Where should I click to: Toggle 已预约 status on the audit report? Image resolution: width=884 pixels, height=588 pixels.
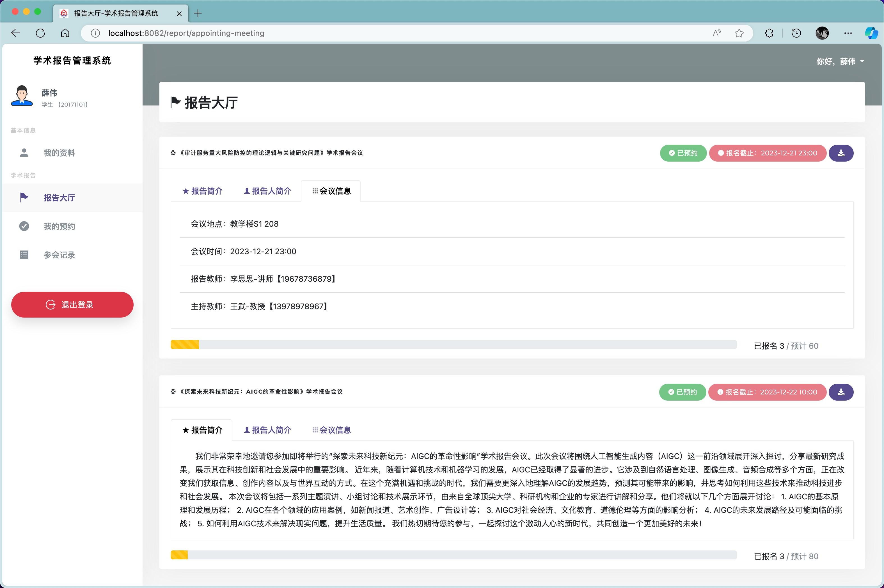coord(683,153)
